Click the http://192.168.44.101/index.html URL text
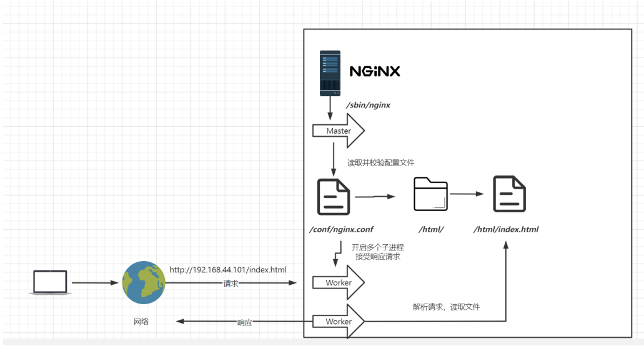 (x=228, y=270)
